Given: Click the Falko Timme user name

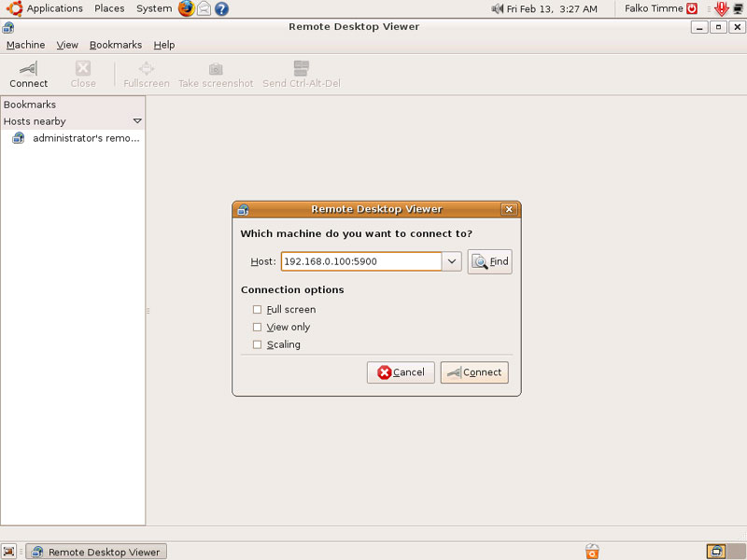Looking at the screenshot, I should pyautogui.click(x=654, y=8).
